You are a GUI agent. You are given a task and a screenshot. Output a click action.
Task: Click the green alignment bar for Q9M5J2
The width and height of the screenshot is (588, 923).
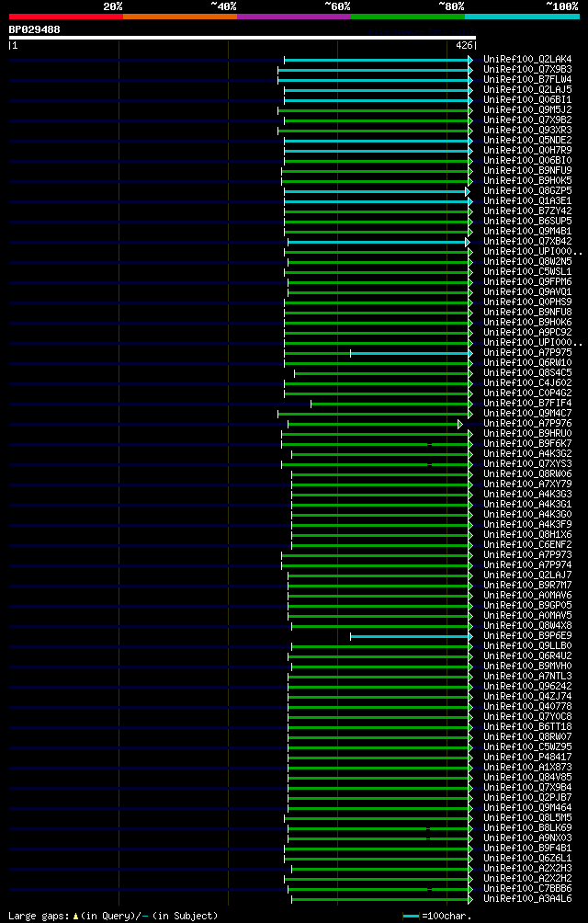coord(373,110)
